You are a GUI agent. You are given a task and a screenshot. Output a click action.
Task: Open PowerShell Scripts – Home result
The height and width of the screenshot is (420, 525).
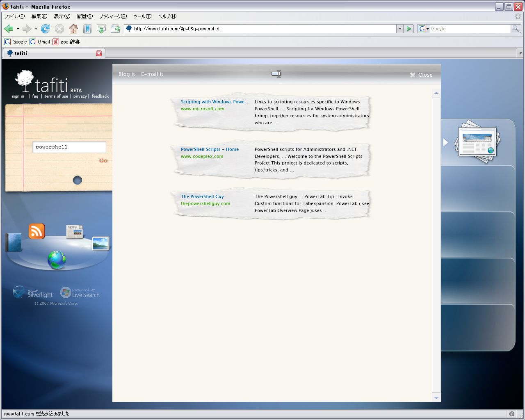point(210,149)
